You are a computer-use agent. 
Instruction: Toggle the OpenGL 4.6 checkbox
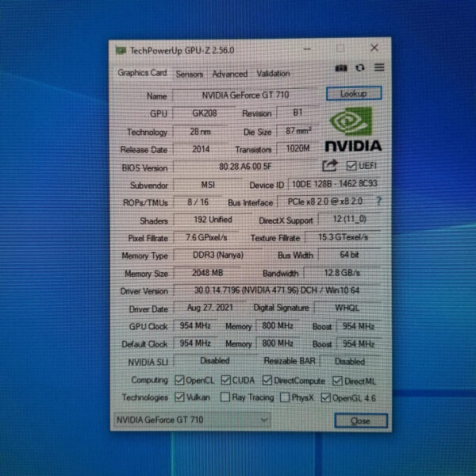tap(326, 397)
